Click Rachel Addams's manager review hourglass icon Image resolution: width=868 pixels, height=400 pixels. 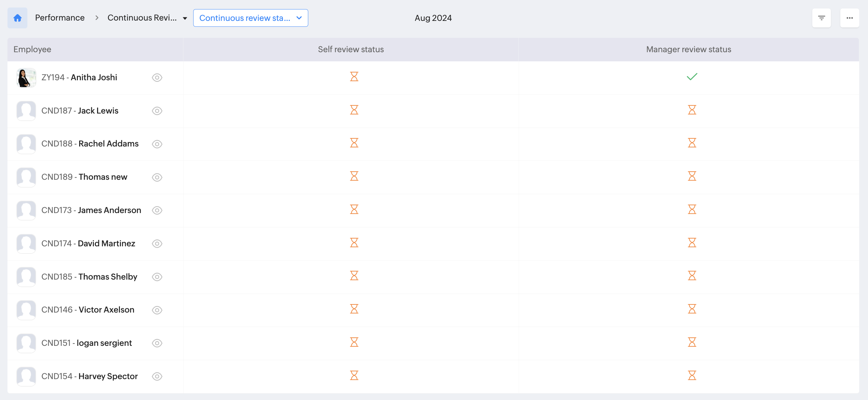click(x=691, y=143)
